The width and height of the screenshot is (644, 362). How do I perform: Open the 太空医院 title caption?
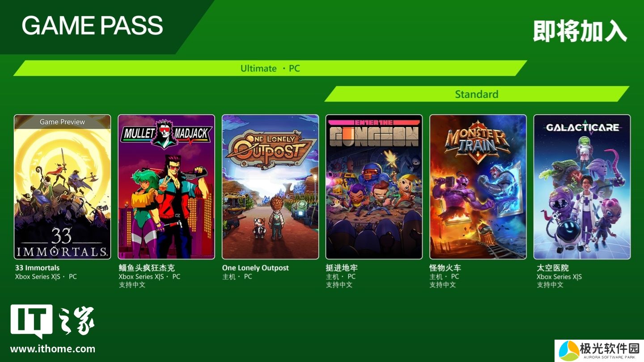tap(553, 268)
